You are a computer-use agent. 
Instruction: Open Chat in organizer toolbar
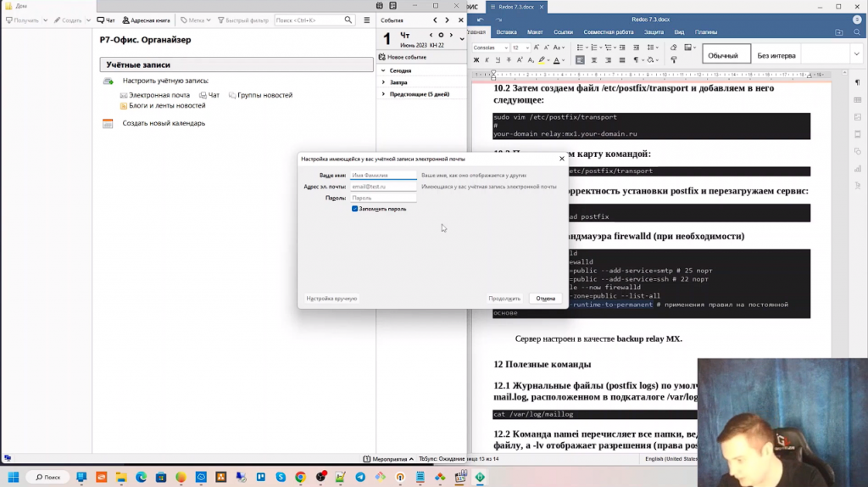click(106, 20)
